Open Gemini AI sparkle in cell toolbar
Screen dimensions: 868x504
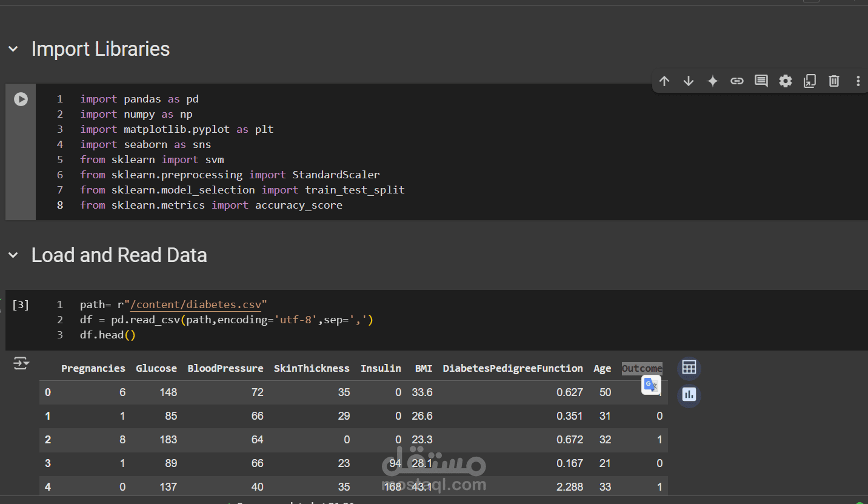click(713, 81)
